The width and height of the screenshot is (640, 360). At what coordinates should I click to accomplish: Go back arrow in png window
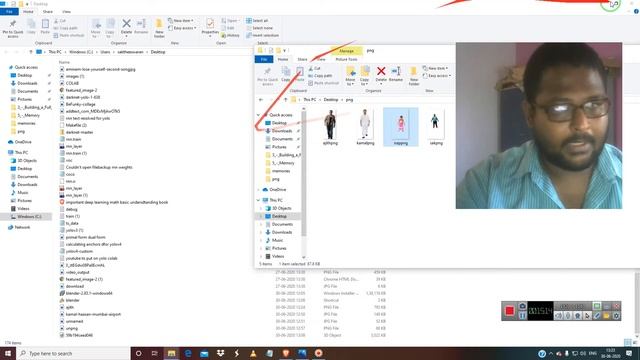[x=261, y=100]
